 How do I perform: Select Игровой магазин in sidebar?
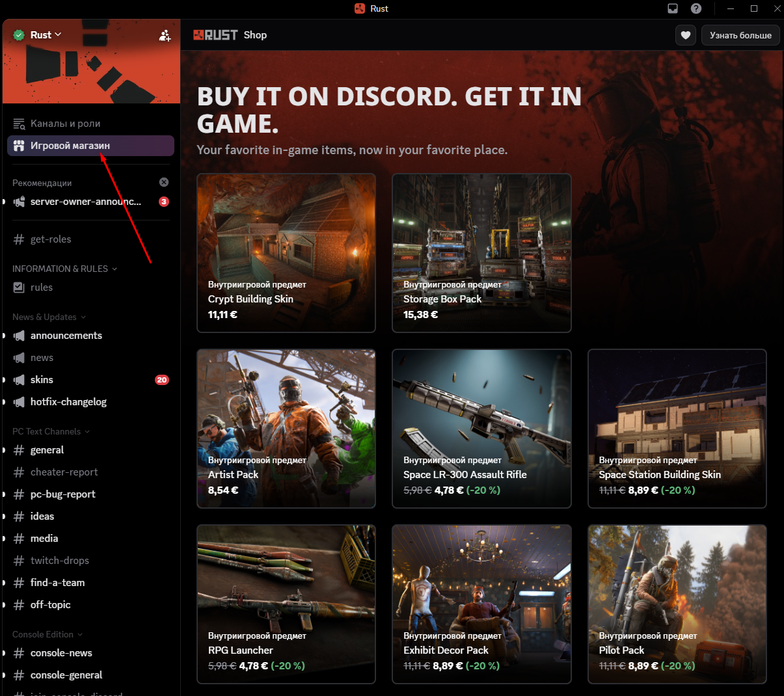point(90,146)
